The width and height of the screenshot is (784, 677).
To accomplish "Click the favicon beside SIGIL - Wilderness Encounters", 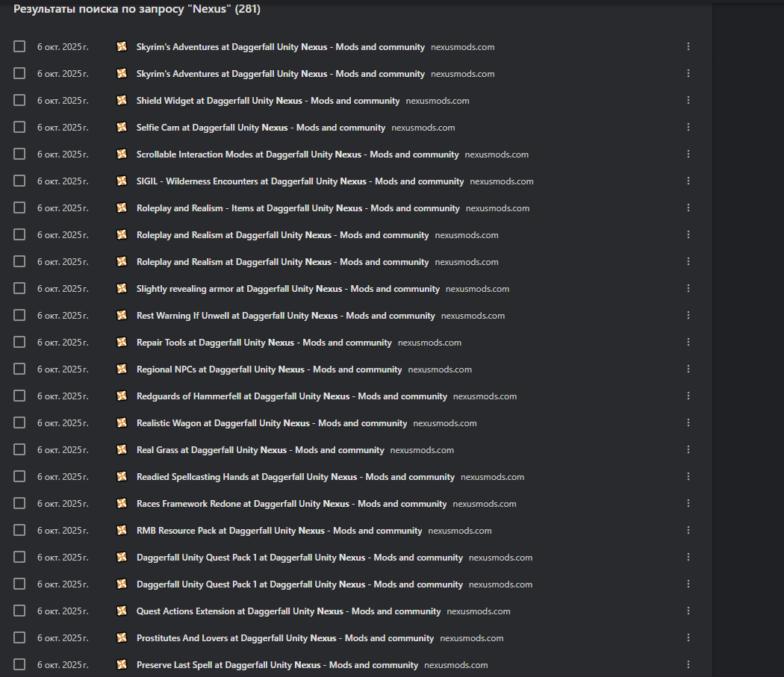I will (122, 181).
